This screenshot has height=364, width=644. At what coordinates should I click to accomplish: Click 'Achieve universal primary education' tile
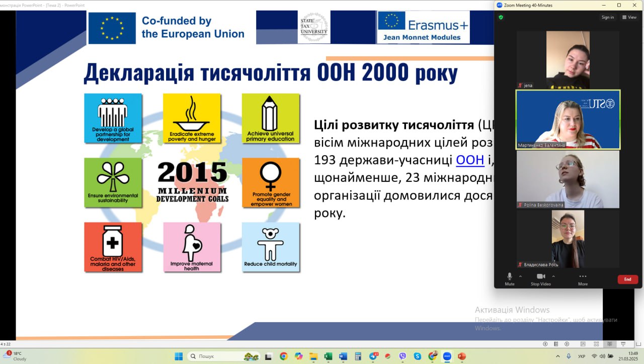tap(270, 118)
